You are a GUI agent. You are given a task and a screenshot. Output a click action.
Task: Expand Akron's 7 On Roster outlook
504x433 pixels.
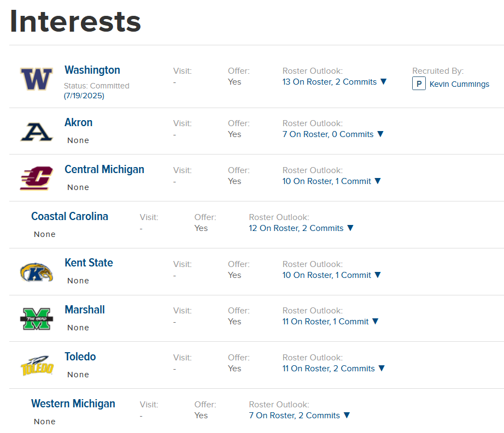click(380, 134)
